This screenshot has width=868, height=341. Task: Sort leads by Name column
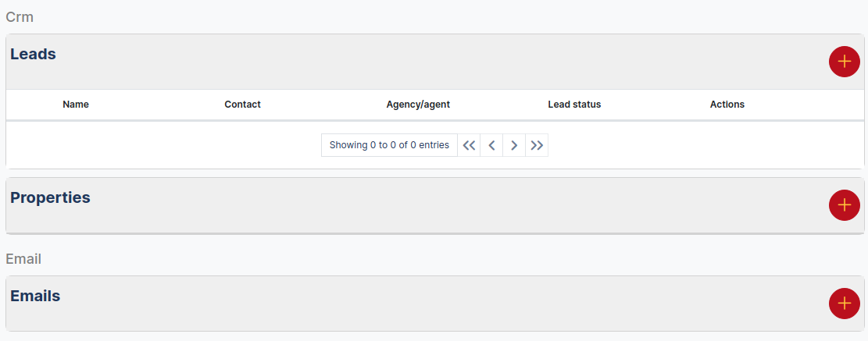pyautogui.click(x=76, y=105)
